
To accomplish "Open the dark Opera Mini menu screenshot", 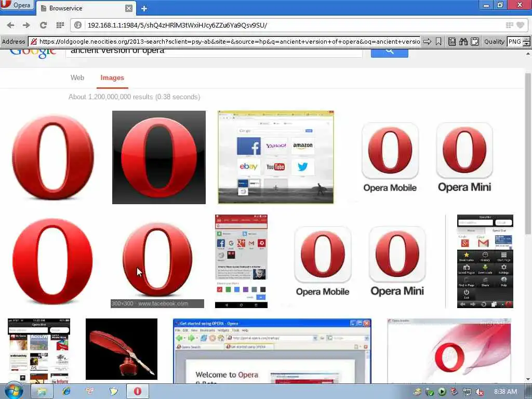I will pyautogui.click(x=485, y=261).
